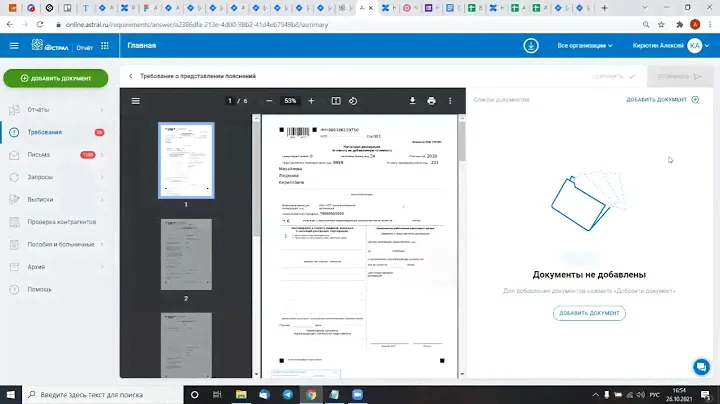Image resolution: width=720 pixels, height=404 pixels.
Task: Go back using arrow beside Требование title
Action: [131, 76]
